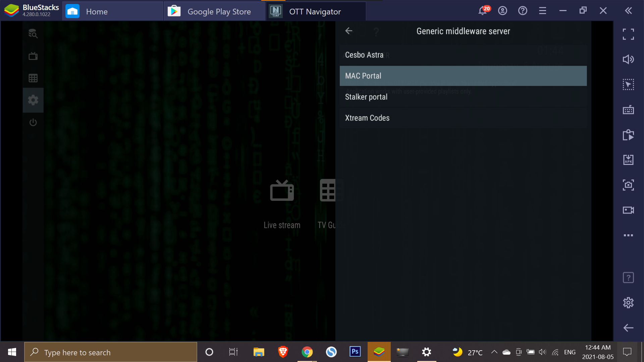Toggle BlueStacks fullscreen mode

click(x=628, y=34)
